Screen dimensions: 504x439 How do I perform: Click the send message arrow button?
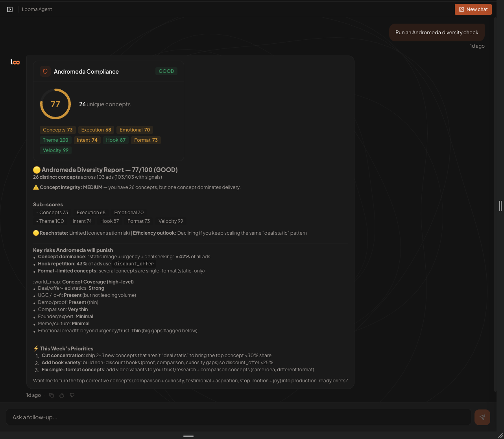click(482, 417)
